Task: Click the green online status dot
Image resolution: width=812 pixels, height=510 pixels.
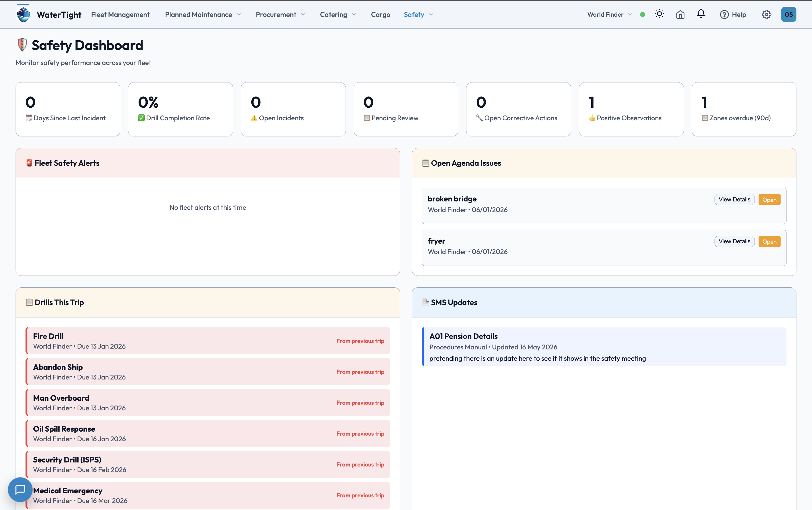Action: [x=642, y=15]
